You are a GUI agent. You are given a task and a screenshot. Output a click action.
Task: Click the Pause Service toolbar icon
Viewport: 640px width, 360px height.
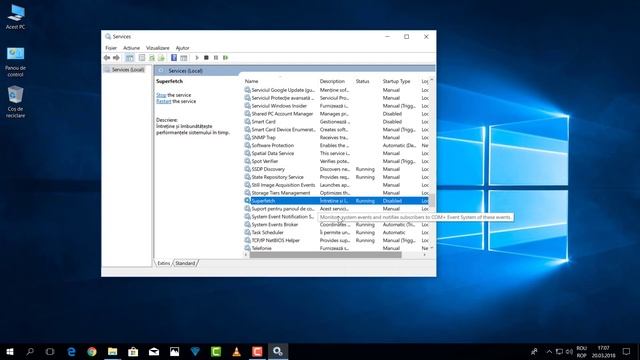coord(216,58)
